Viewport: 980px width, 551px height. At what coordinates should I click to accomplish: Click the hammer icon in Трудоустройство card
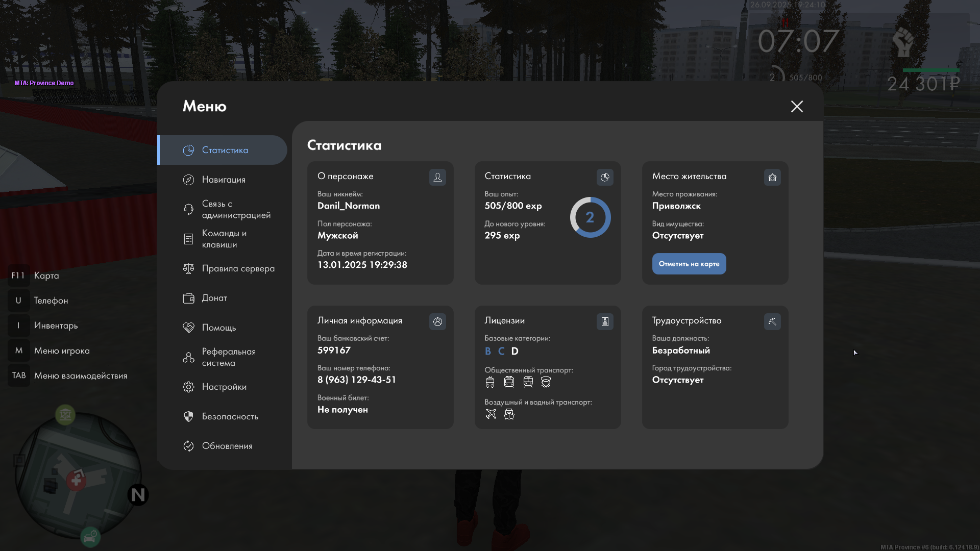click(772, 321)
